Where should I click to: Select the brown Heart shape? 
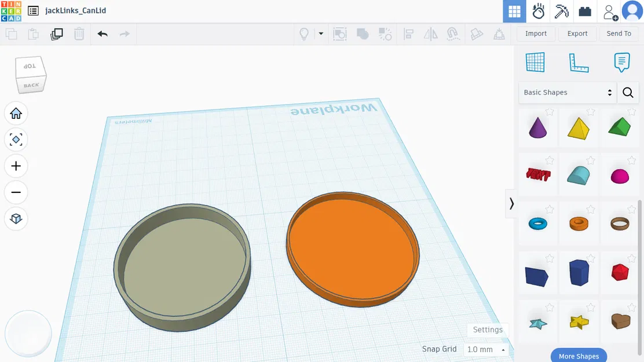tap(621, 321)
